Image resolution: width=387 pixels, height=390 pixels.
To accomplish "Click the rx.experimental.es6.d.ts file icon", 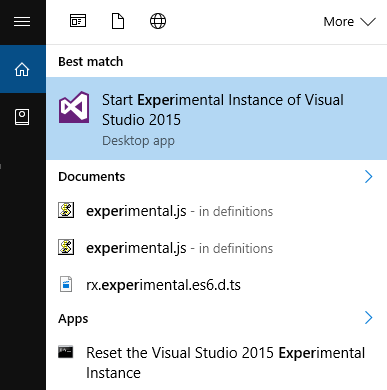I will 66,284.
